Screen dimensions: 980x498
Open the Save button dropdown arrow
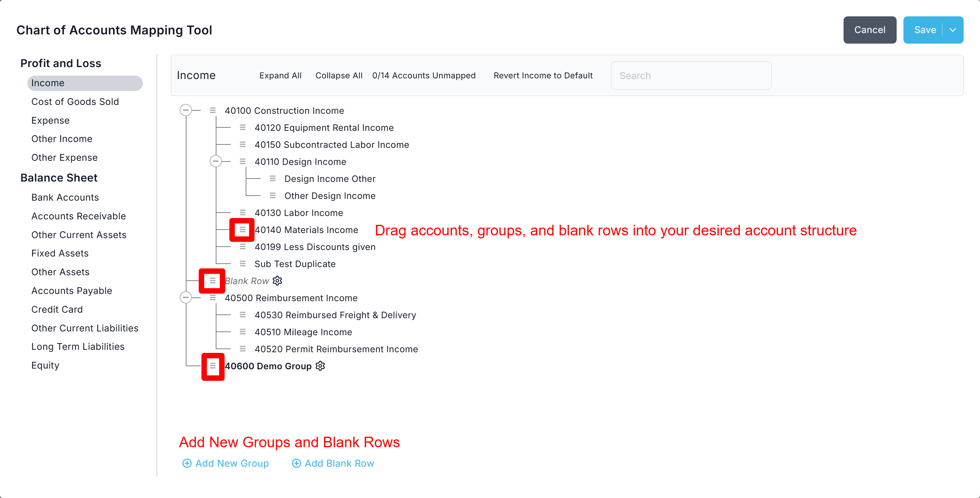(x=953, y=30)
